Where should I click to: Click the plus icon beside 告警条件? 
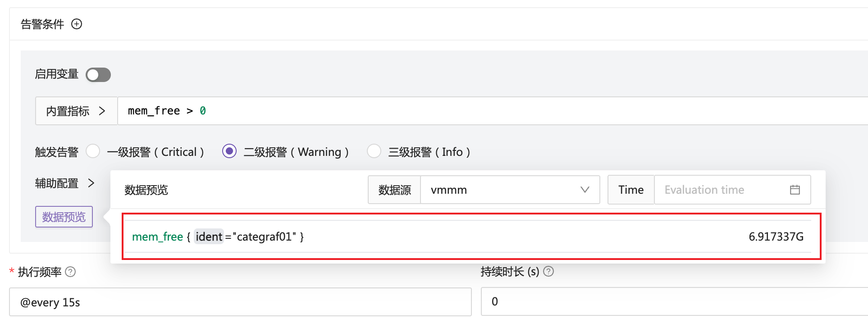77,24
